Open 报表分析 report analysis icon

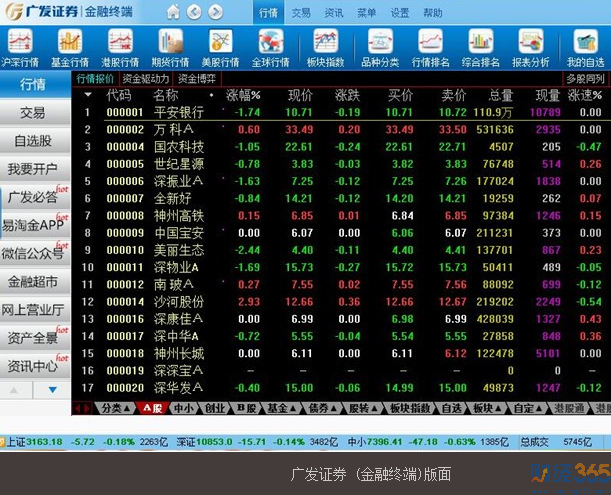coord(530,48)
